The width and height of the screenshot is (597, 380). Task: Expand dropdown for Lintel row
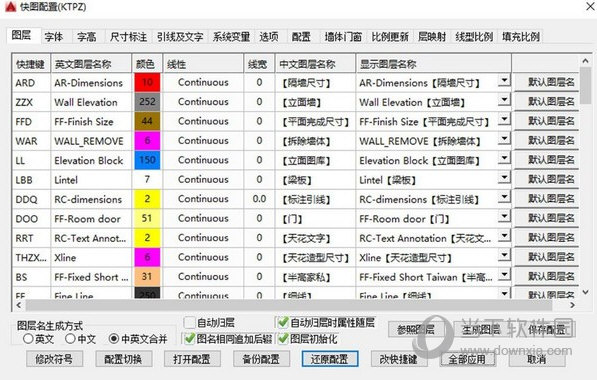(x=504, y=178)
